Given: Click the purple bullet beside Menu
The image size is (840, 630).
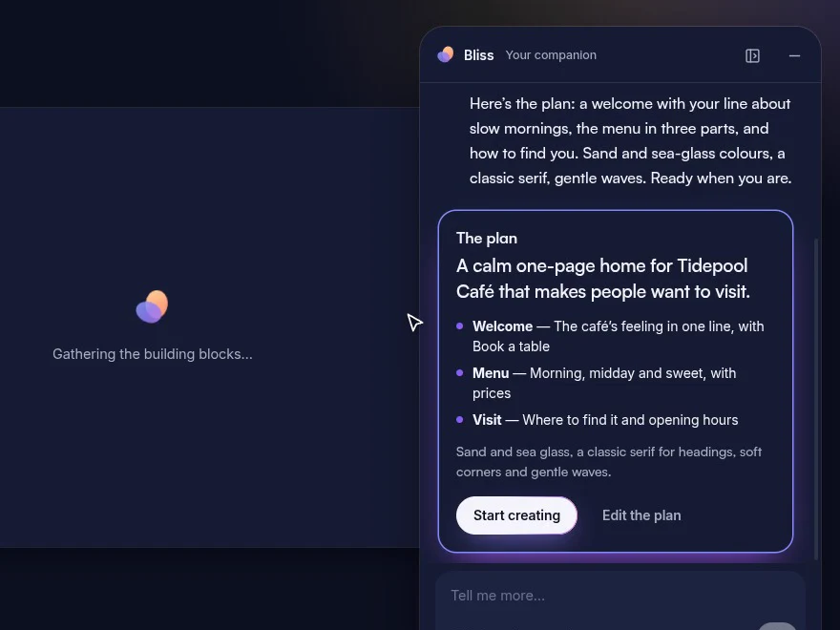Looking at the screenshot, I should tap(460, 373).
